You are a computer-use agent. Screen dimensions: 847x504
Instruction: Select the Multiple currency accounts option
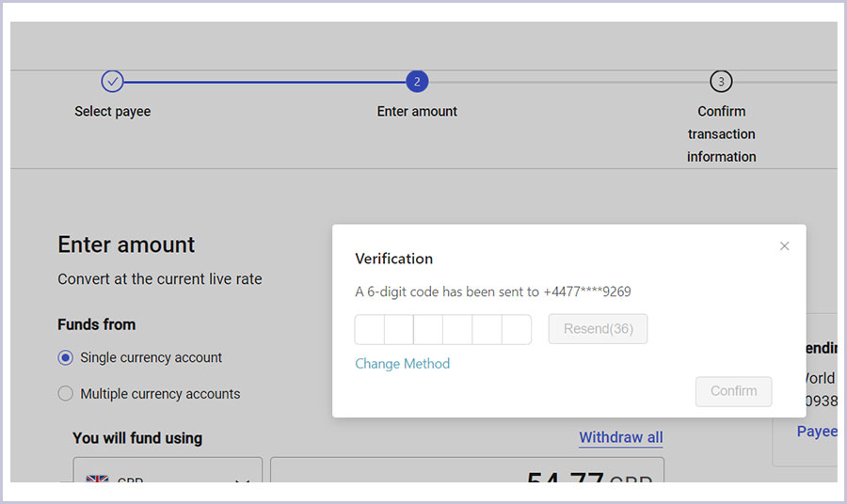[x=65, y=394]
